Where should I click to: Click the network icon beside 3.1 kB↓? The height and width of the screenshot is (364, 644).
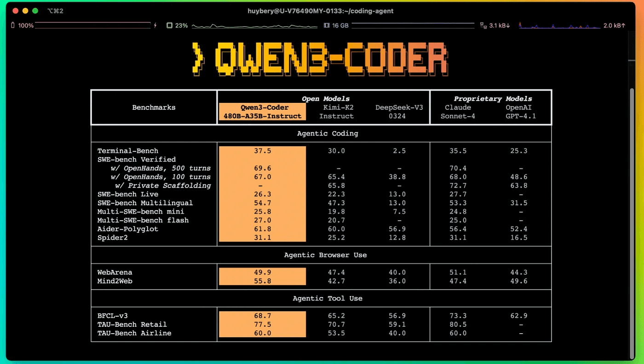point(483,26)
